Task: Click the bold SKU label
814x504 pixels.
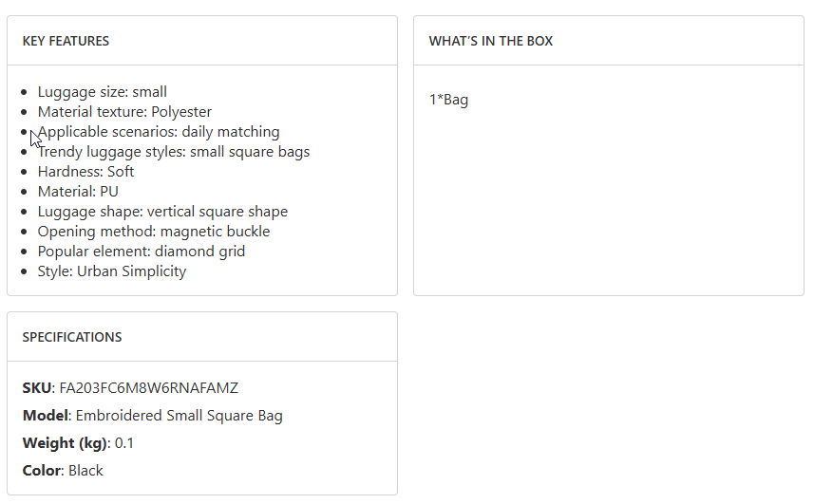Action: tap(36, 388)
